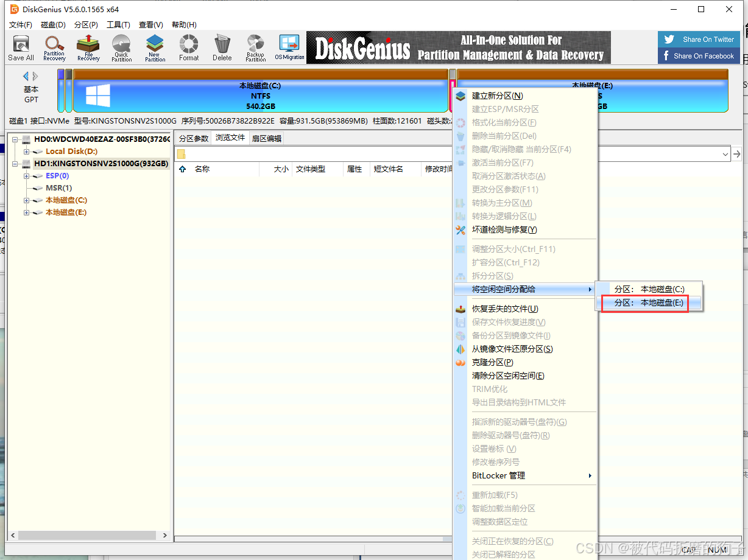
Task: Choose 建立新分区(N) context menu item
Action: [x=524, y=96]
